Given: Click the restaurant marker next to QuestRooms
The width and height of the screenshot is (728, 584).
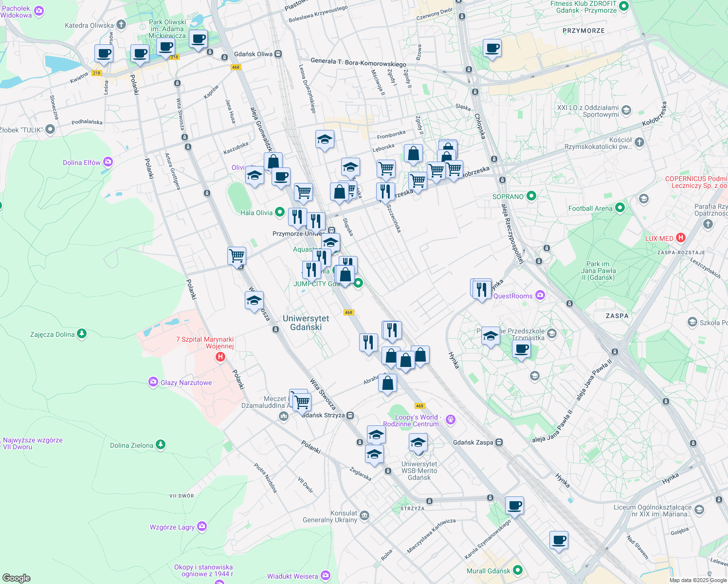Looking at the screenshot, I should coord(482,290).
